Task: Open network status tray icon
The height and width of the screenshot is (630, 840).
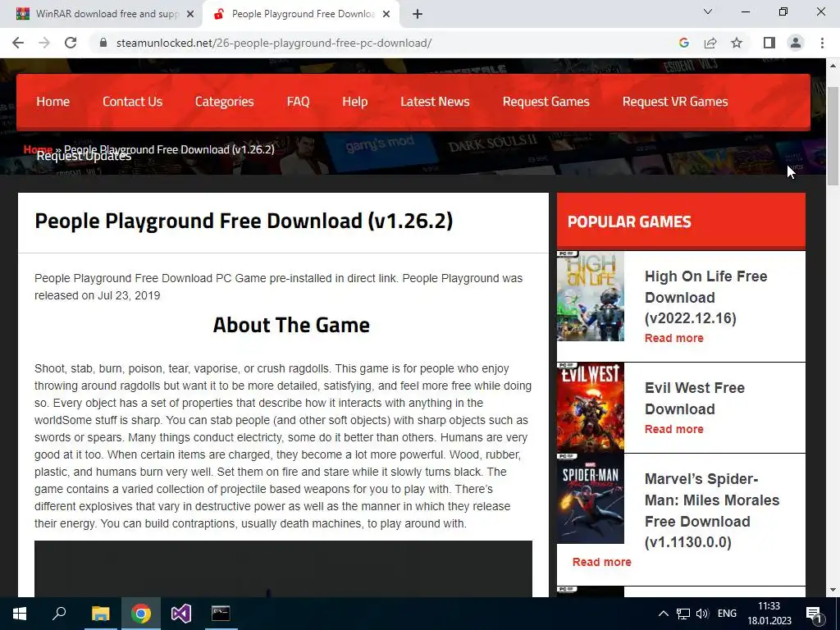Action: (x=683, y=614)
